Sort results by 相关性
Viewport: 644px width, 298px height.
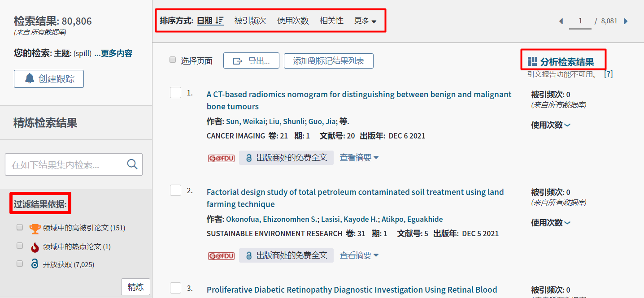(331, 21)
